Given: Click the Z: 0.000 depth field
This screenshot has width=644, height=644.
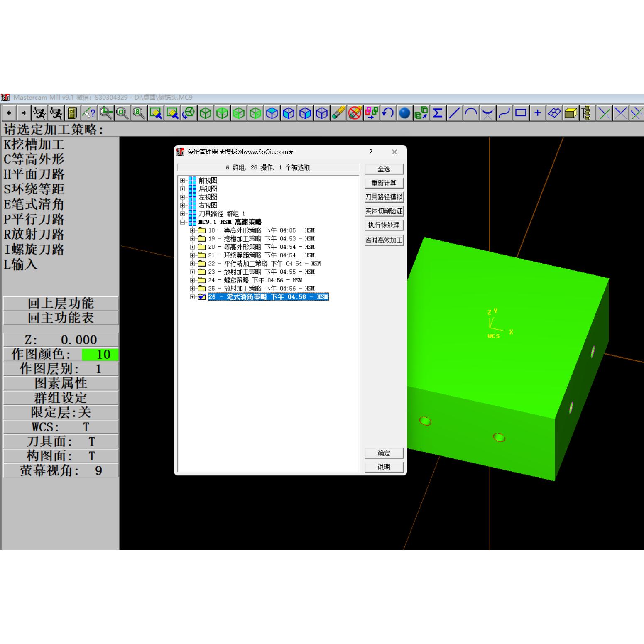Looking at the screenshot, I should [x=61, y=340].
